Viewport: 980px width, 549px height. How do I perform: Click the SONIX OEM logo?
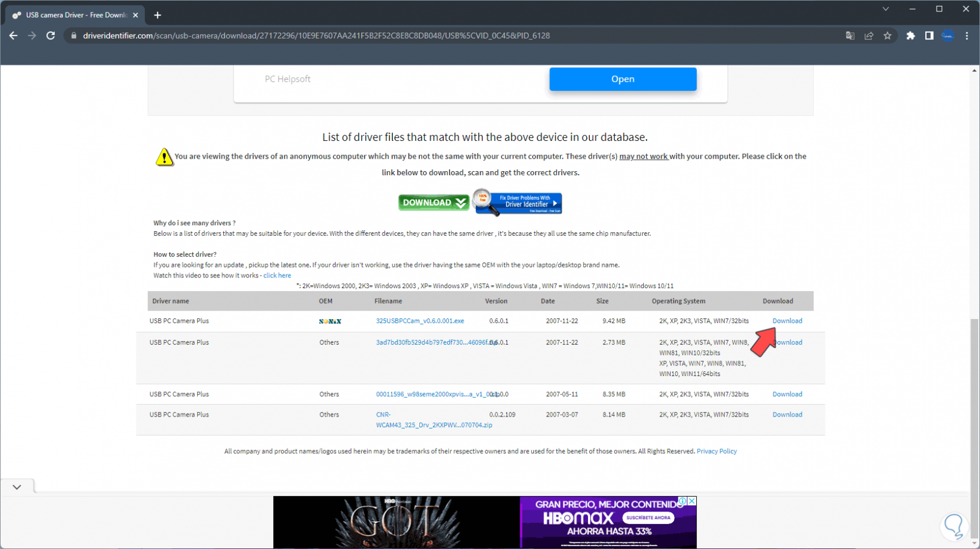tap(330, 321)
